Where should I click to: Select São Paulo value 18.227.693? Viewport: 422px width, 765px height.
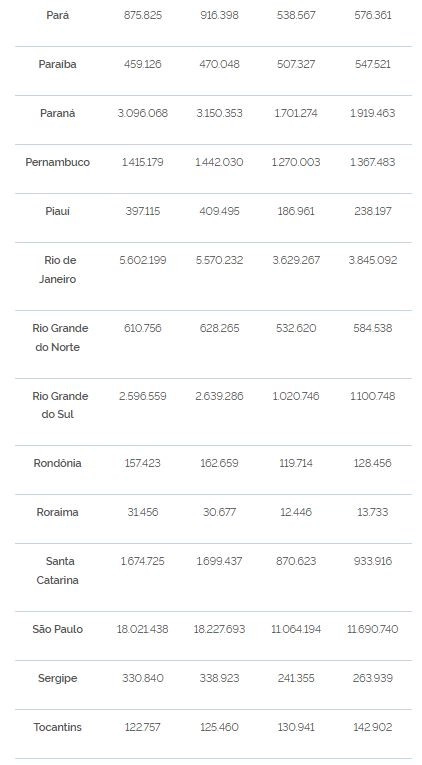(219, 629)
